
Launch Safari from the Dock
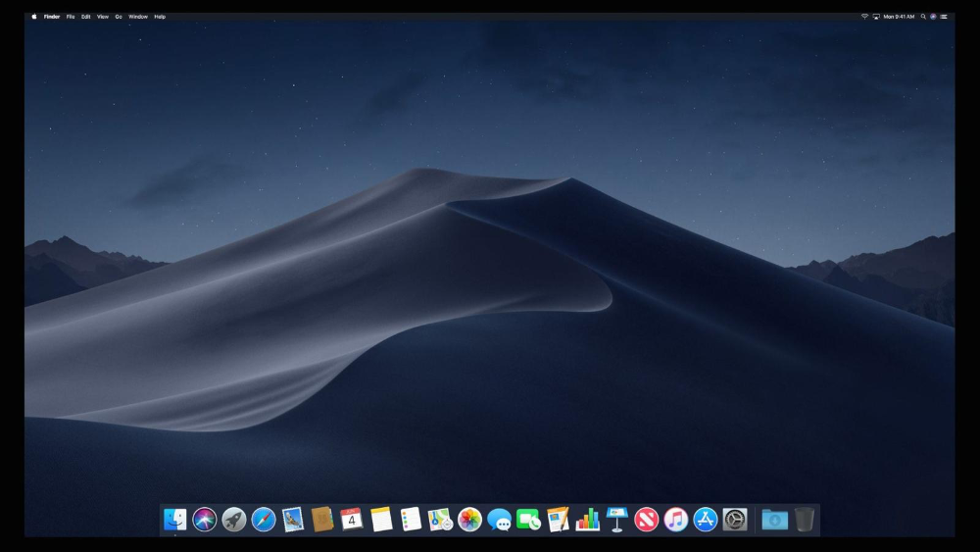click(264, 520)
